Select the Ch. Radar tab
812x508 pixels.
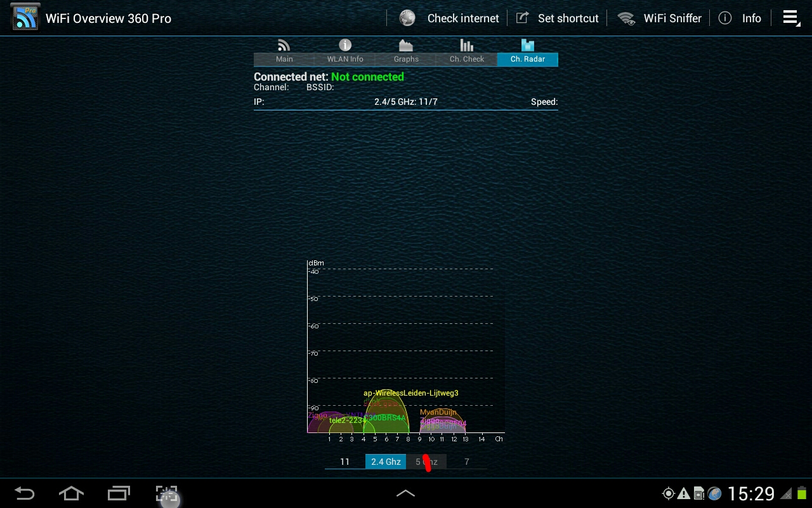click(x=528, y=52)
